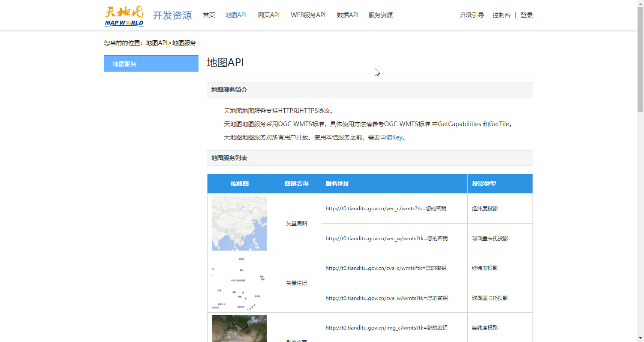Click the 服务地址 column header
This screenshot has width=644, height=342.
click(394, 184)
